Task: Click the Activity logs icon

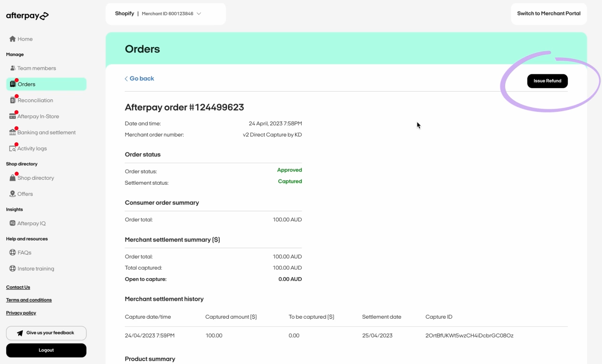Action: click(x=13, y=148)
